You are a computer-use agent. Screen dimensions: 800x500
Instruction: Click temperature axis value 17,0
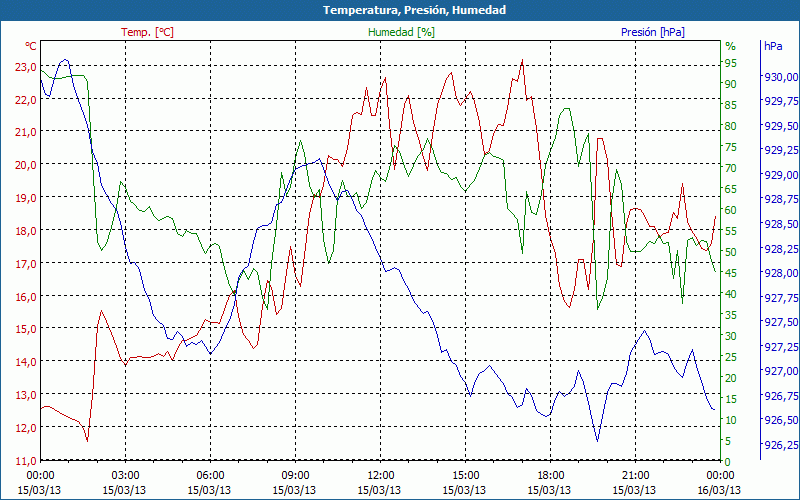[26, 264]
